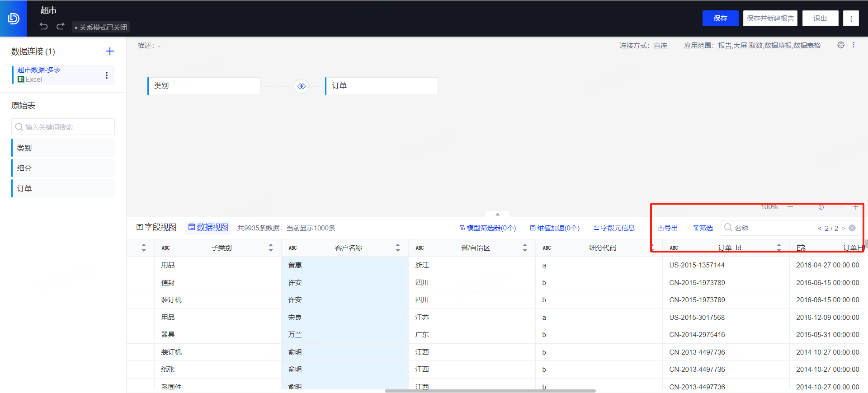
Task: Sort the 客户名称 column
Action: pyautogui.click(x=398, y=248)
